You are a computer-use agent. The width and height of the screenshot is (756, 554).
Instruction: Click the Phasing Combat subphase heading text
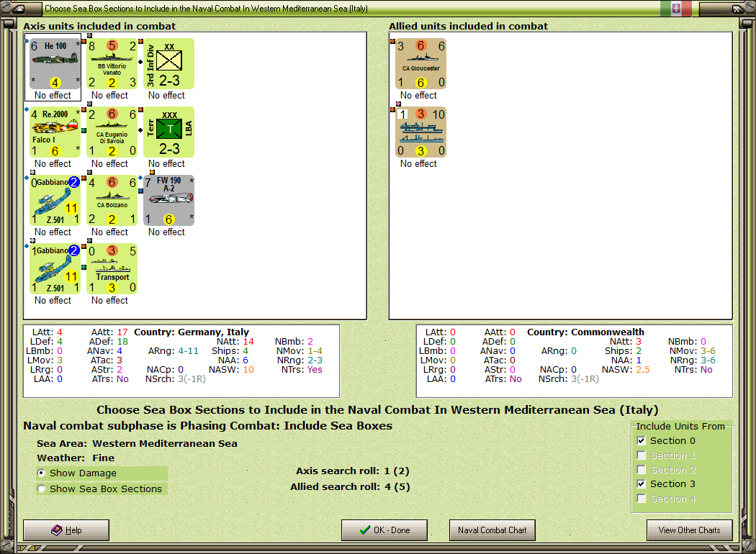point(208,426)
